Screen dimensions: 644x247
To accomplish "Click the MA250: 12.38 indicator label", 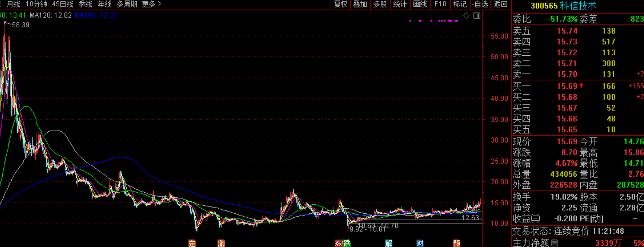I will (x=96, y=15).
